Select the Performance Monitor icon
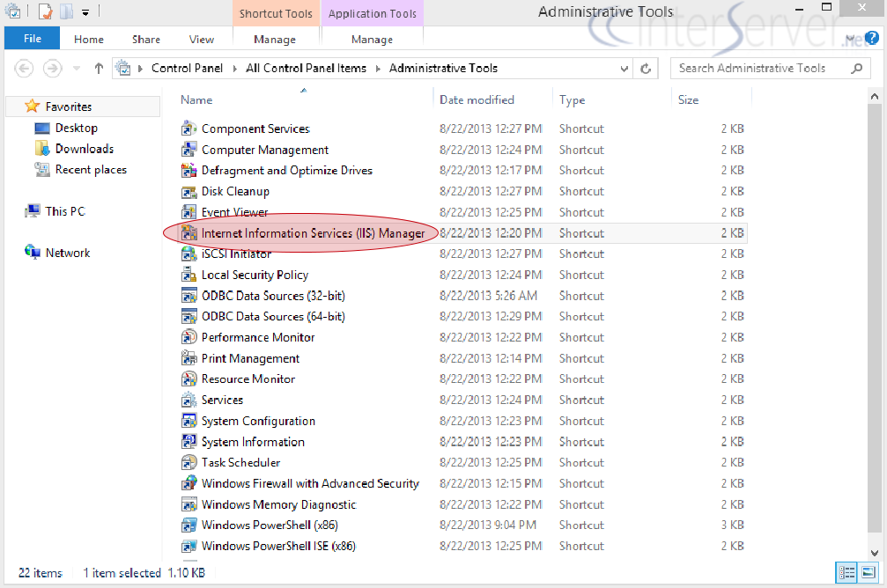Viewport: 887px width, 588px height. [188, 337]
